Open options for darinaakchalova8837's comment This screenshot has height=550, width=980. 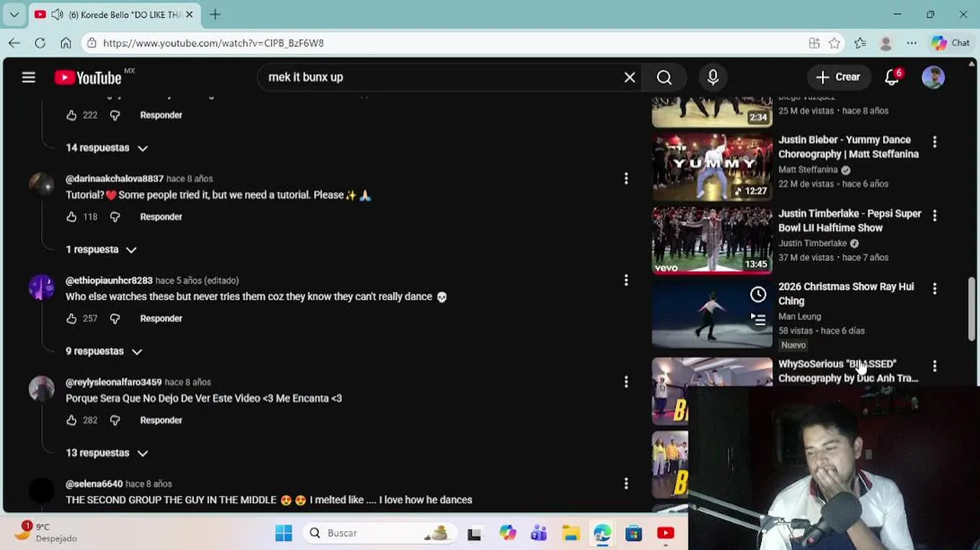626,179
